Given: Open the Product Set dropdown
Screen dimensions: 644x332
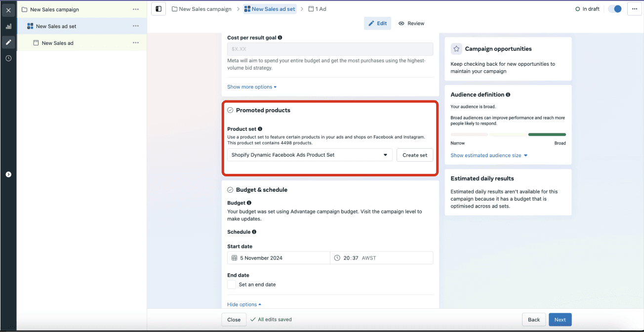Looking at the screenshot, I should click(x=310, y=155).
